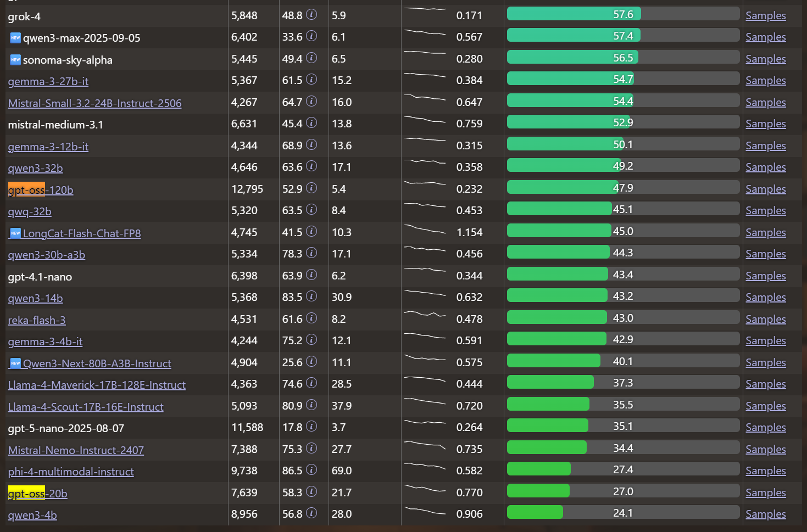This screenshot has height=532, width=807.
Task: Click info icon in gpt-4.1-nano row
Action: pos(311,275)
